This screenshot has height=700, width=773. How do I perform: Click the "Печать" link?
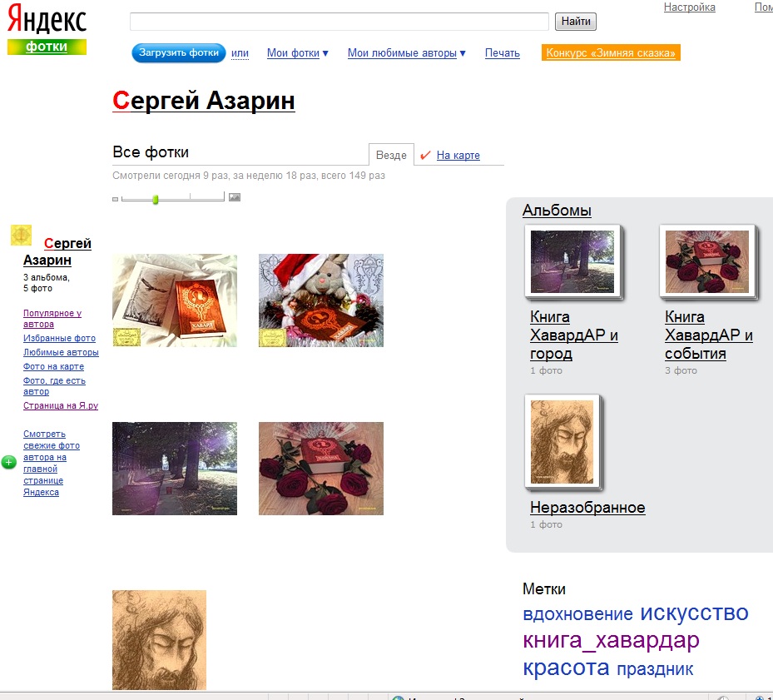(502, 52)
